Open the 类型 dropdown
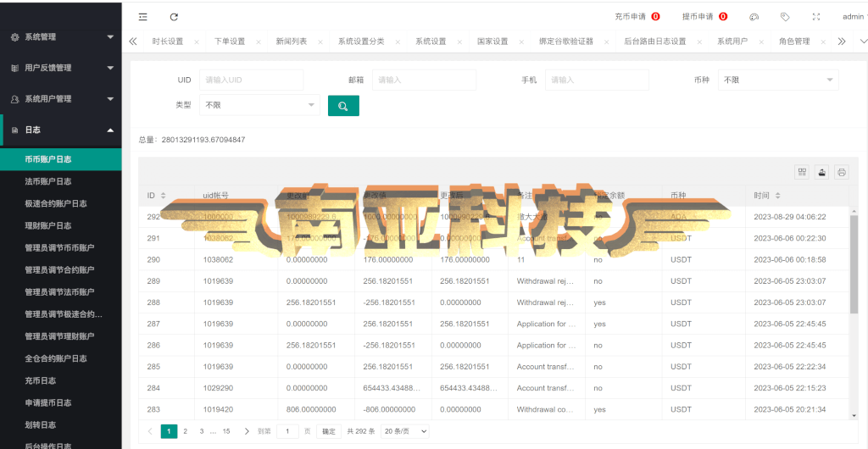This screenshot has width=868, height=449. pyautogui.click(x=259, y=105)
